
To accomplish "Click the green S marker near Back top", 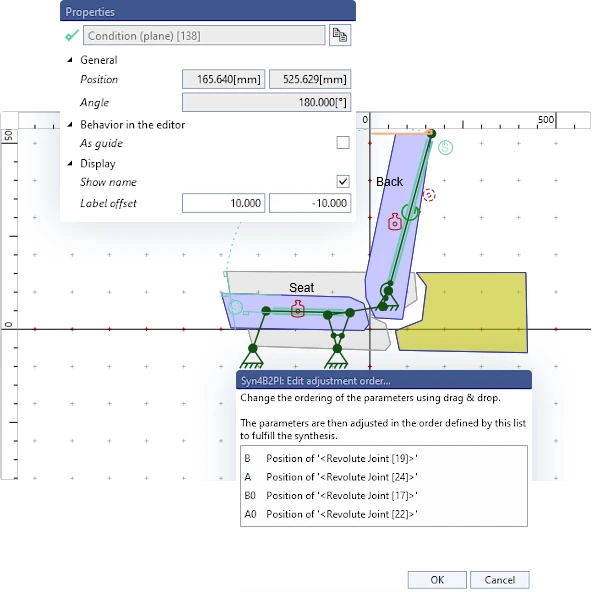I will point(446,147).
